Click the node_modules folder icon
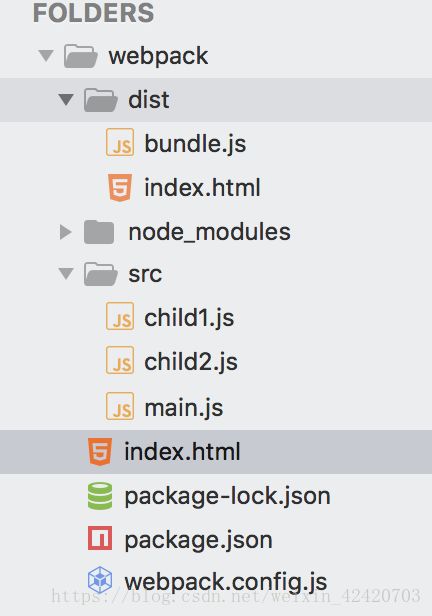This screenshot has height=616, width=432. coord(99,232)
